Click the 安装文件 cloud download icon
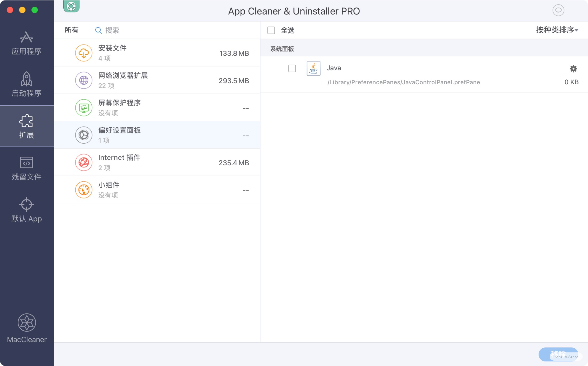The height and width of the screenshot is (366, 588). click(84, 53)
